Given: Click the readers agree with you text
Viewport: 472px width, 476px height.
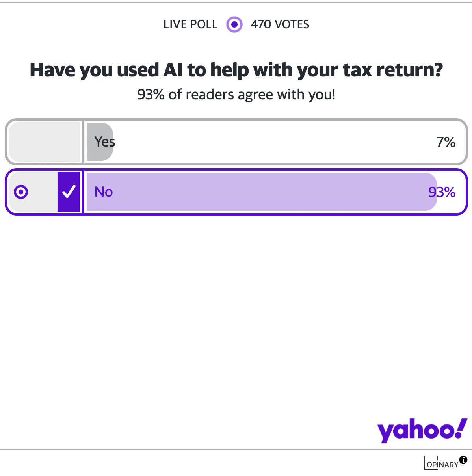Looking at the screenshot, I should pos(236,95).
